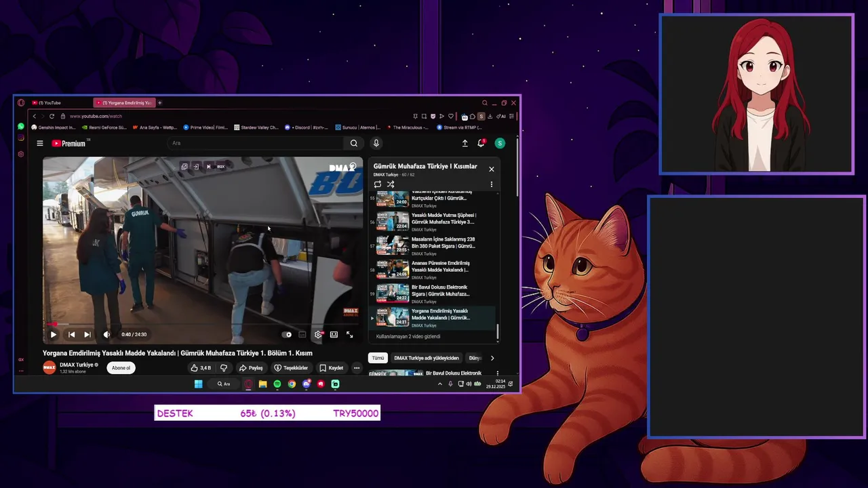
Task: Open WhatsApp in Opera sidebar
Action: click(x=21, y=127)
